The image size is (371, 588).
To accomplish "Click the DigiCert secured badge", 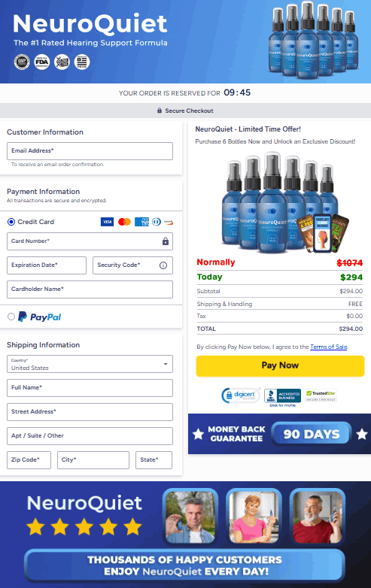I will pyautogui.click(x=241, y=396).
